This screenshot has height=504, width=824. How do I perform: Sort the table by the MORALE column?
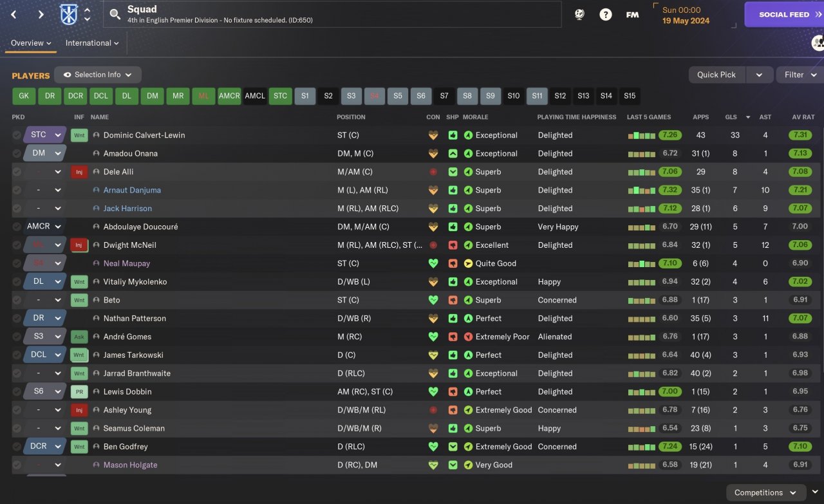pos(476,117)
